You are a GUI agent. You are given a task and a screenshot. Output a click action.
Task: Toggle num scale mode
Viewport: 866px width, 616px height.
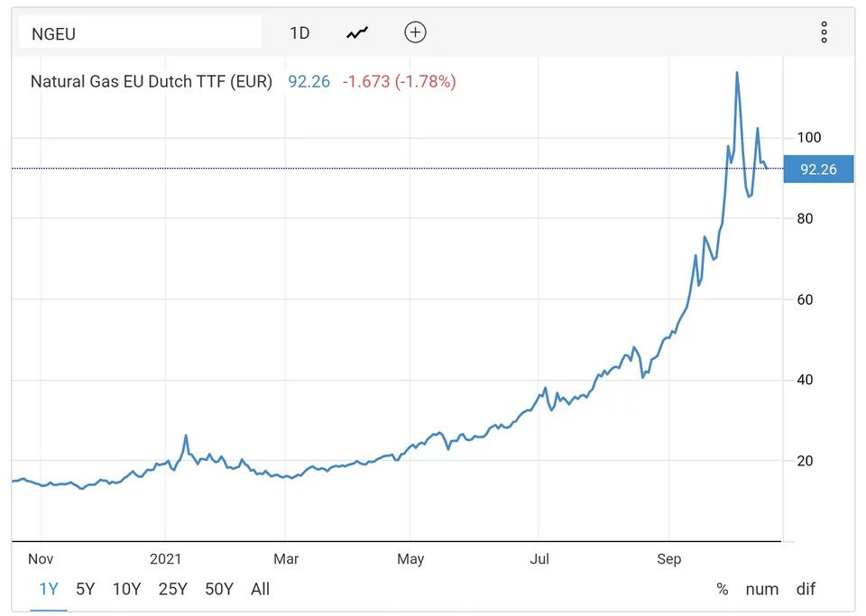(761, 589)
